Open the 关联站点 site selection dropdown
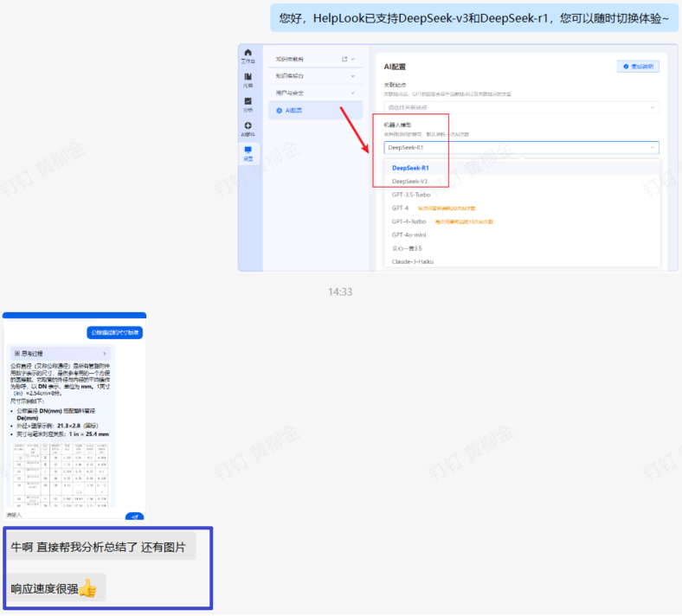Image resolution: width=682 pixels, height=616 pixels. pos(521,107)
